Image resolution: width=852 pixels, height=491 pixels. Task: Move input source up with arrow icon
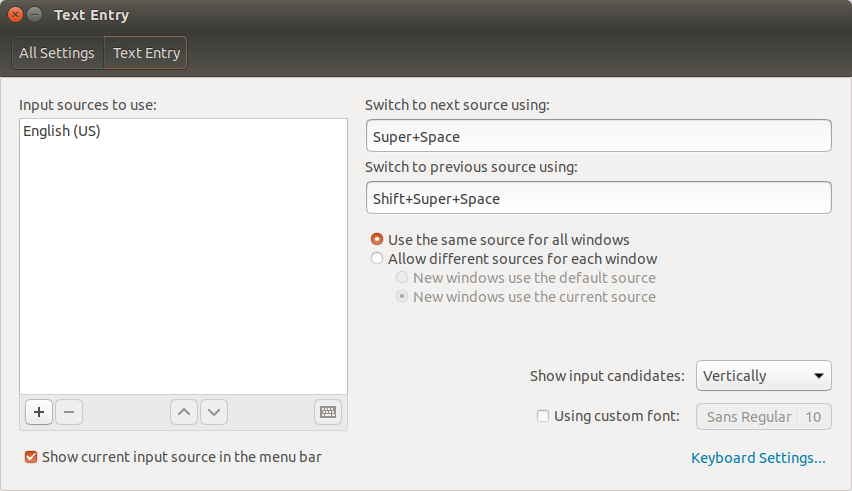(184, 412)
